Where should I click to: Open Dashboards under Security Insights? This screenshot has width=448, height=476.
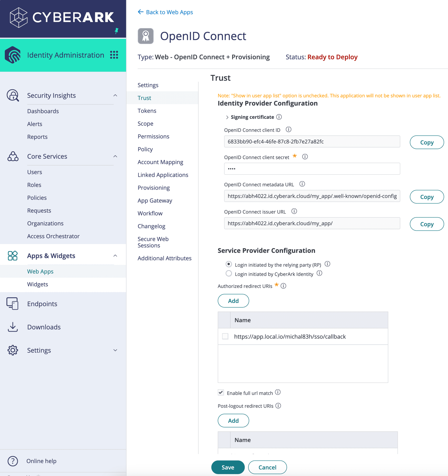(43, 111)
